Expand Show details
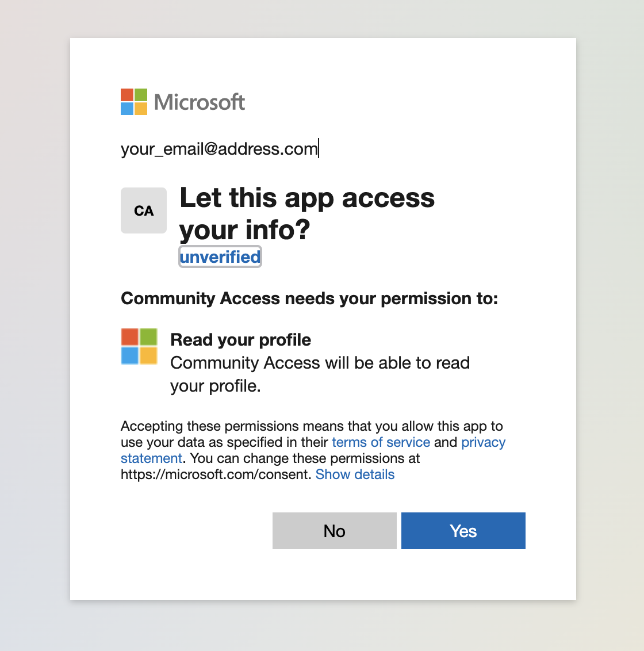Image resolution: width=644 pixels, height=651 pixels. 355,474
